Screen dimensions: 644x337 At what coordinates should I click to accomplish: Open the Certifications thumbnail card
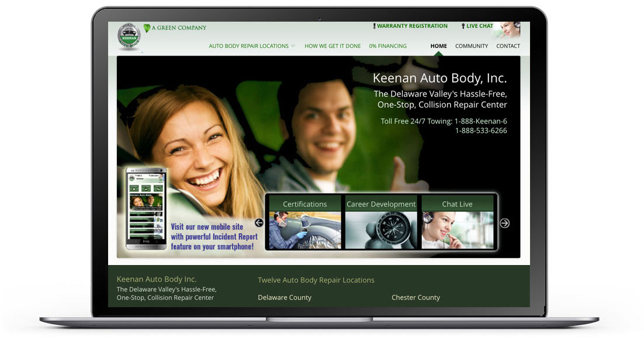[x=304, y=222]
